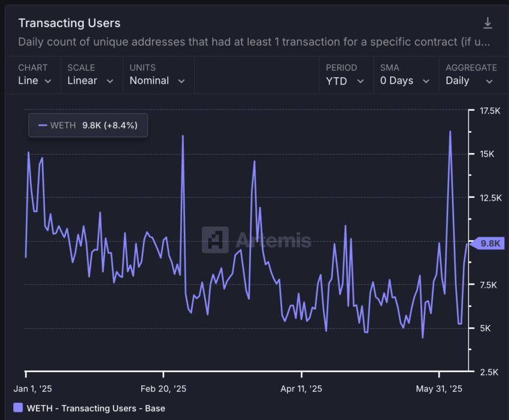Open the AGGREGATE Daily dropdown

point(471,80)
